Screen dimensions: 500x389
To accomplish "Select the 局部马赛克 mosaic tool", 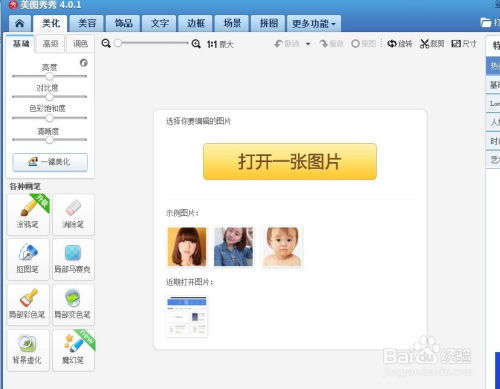I will pyautogui.click(x=73, y=259).
